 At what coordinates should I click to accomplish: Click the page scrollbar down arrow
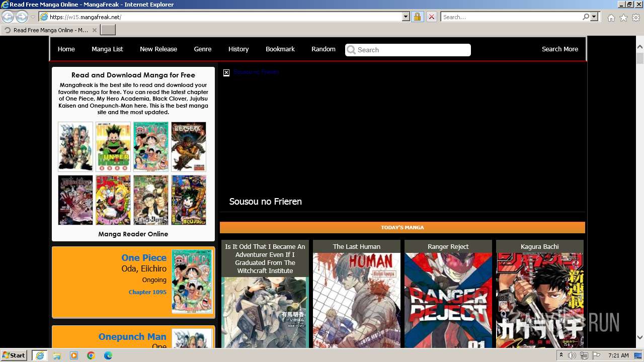pos(640,337)
